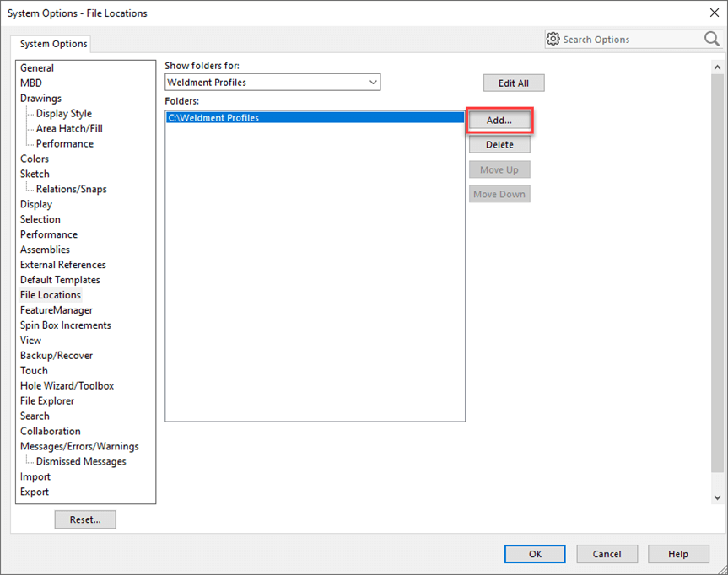Image resolution: width=728 pixels, height=575 pixels.
Task: Select Performance under Drawings
Action: tap(65, 143)
